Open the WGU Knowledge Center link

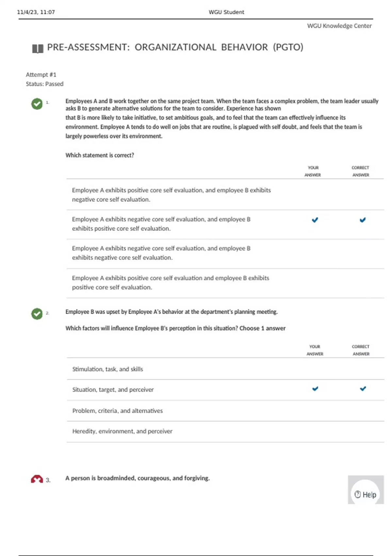339,26
